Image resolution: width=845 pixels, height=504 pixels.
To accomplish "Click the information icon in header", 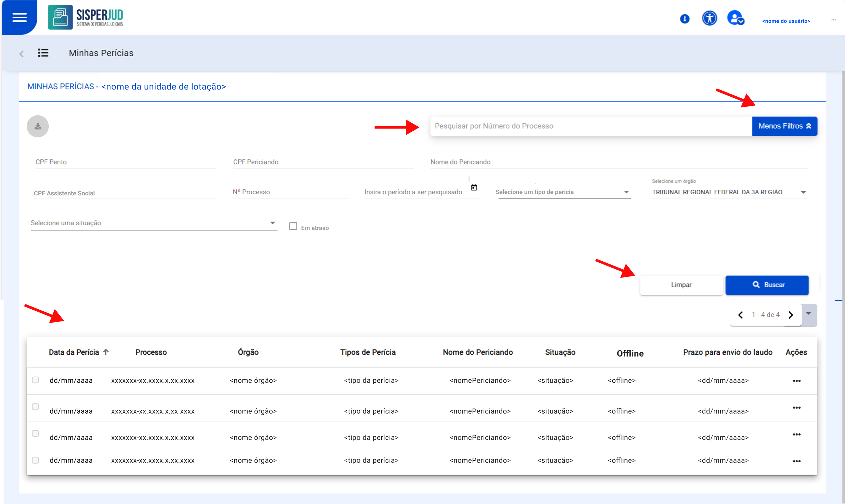I will point(685,19).
